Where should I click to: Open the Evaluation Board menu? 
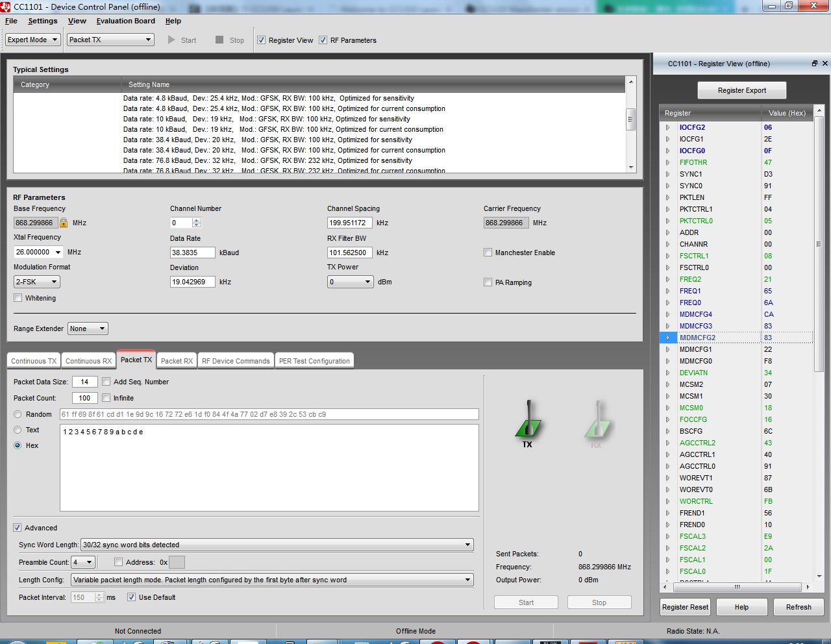pyautogui.click(x=126, y=21)
